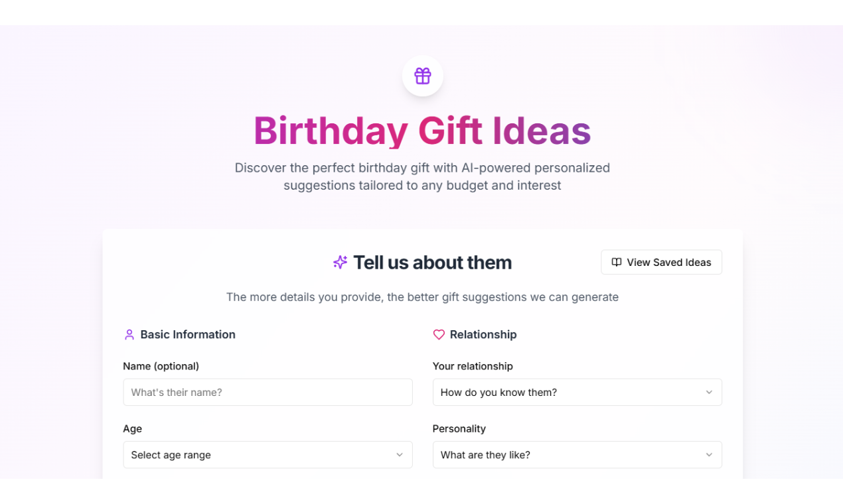The height and width of the screenshot is (504, 843).
Task: Click the Basic Information section label
Action: point(188,334)
